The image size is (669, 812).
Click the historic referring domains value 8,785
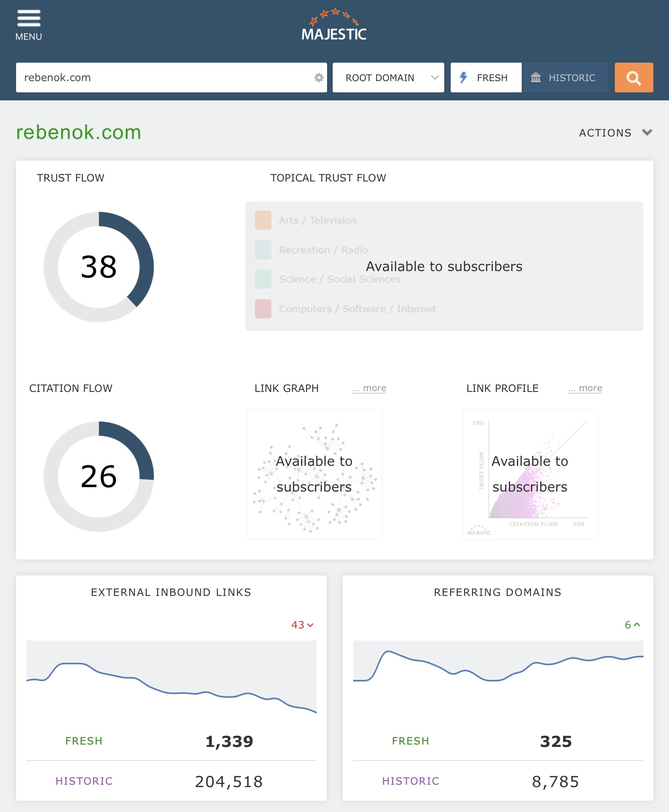pyautogui.click(x=555, y=781)
